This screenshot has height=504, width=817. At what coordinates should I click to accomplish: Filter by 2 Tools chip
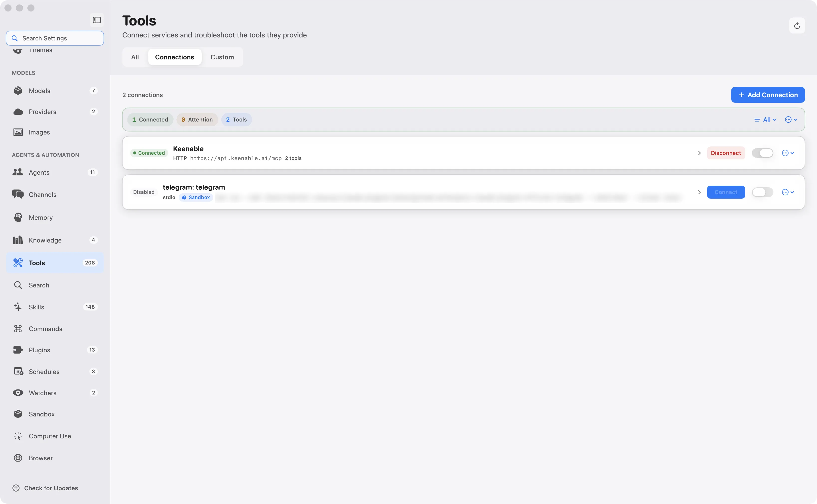point(236,120)
